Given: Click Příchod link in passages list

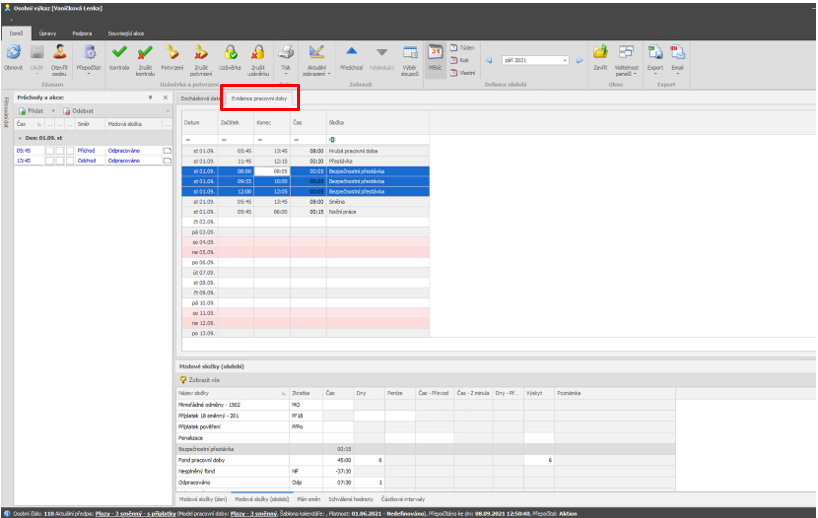Looking at the screenshot, I should (86, 151).
